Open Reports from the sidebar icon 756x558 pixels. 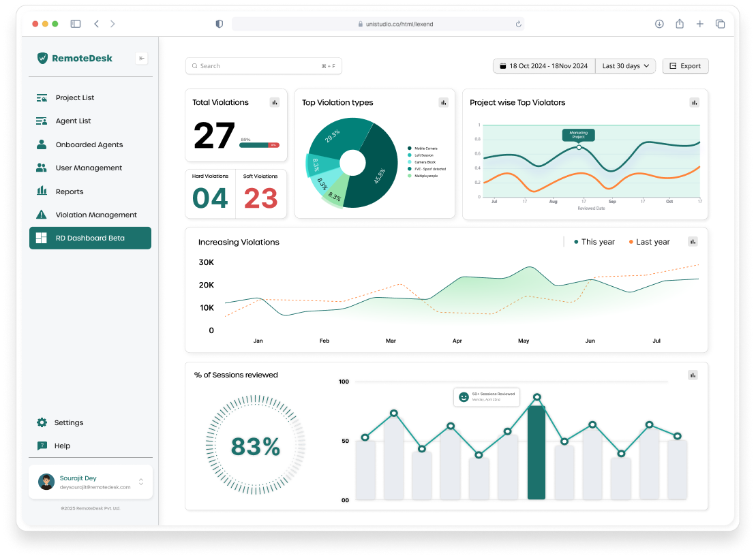(42, 191)
